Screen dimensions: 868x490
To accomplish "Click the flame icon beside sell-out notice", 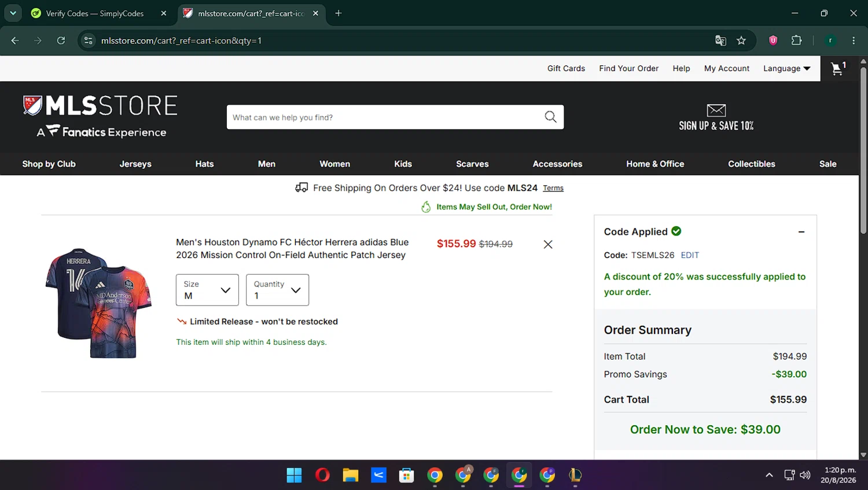I will coord(426,207).
